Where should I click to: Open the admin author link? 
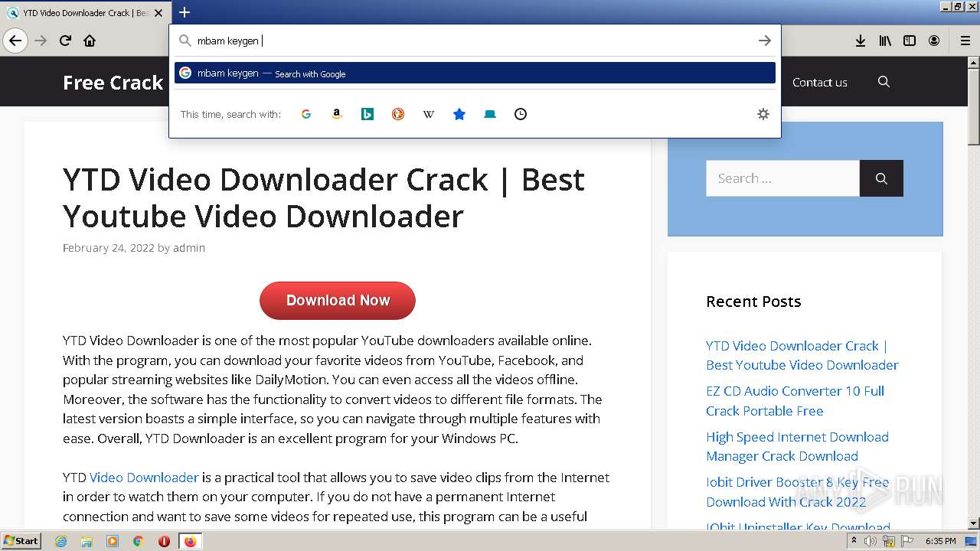pyautogui.click(x=189, y=248)
